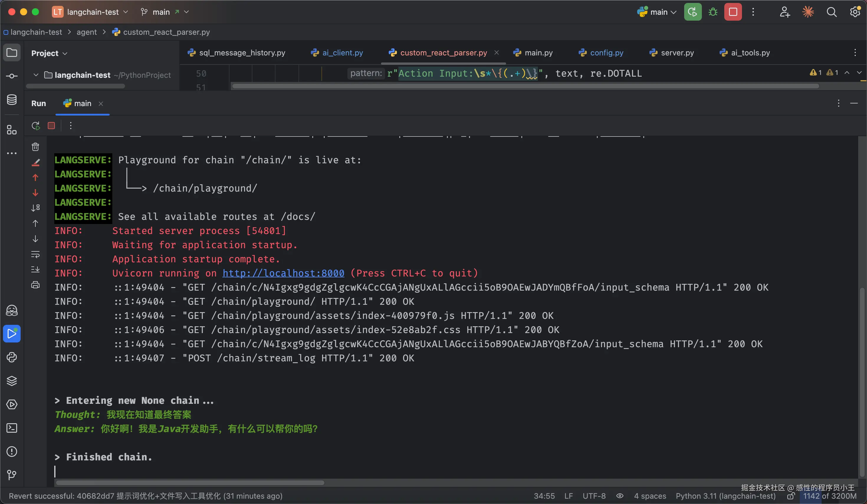Open the Python Packages tool window

click(12, 381)
